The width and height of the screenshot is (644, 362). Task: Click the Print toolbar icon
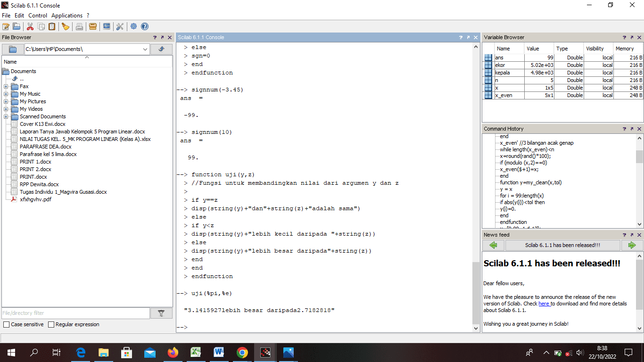click(x=79, y=26)
